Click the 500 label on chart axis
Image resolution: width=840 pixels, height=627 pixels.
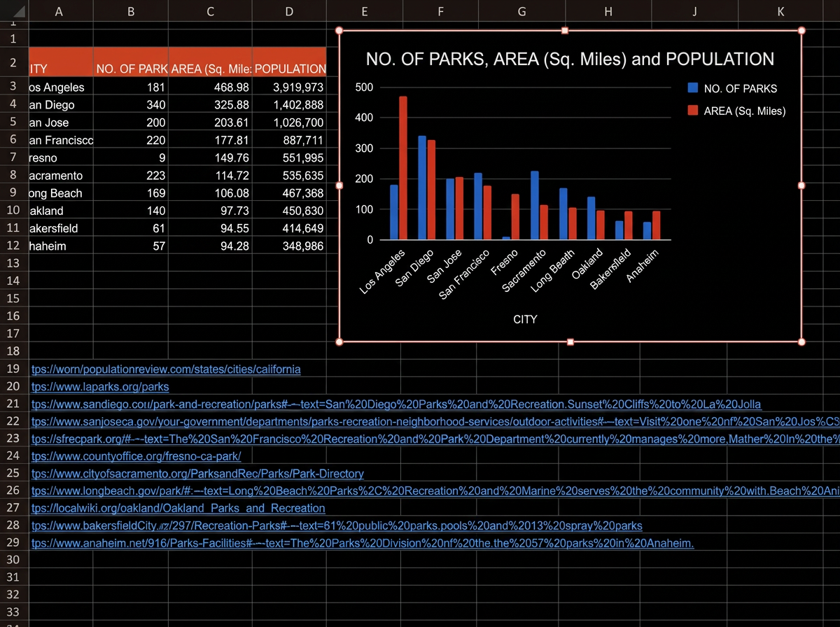pyautogui.click(x=365, y=87)
